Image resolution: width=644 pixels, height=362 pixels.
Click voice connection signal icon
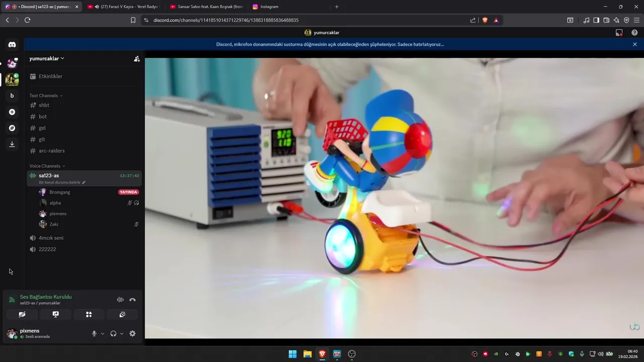12,300
